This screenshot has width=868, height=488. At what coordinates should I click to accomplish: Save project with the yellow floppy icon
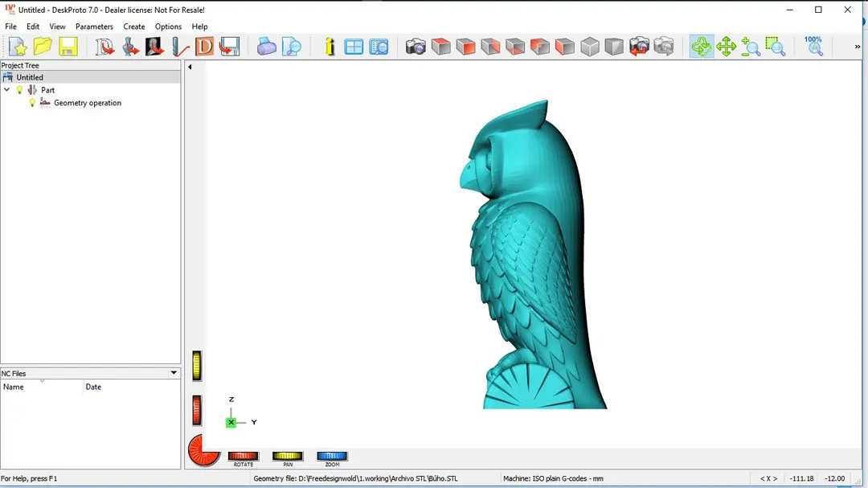click(x=68, y=47)
